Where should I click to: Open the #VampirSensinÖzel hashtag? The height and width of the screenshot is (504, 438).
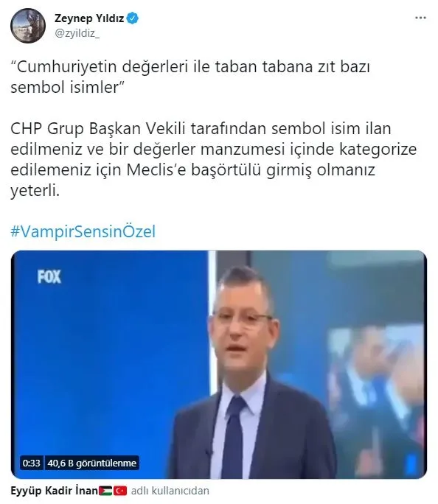pyautogui.click(x=83, y=231)
